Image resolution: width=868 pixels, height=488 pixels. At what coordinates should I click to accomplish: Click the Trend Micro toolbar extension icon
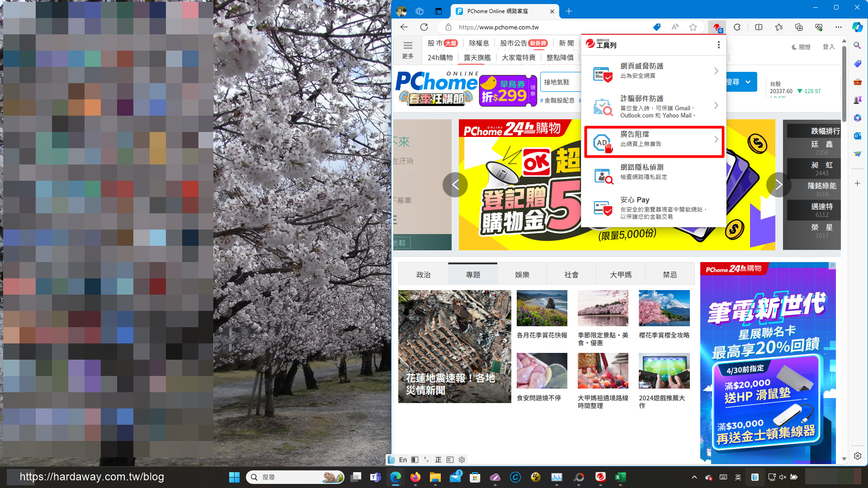pos(717,28)
